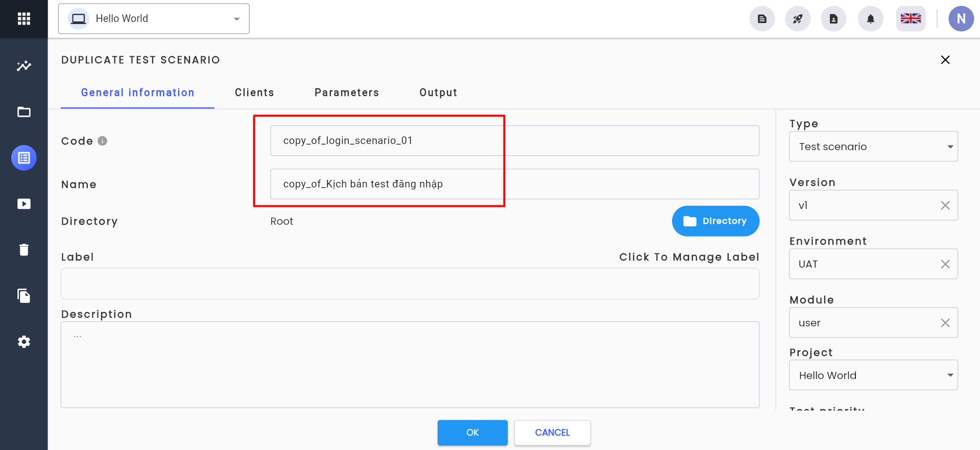Switch language via the UK flag
The height and width of the screenshot is (450, 980).
[x=911, y=19]
